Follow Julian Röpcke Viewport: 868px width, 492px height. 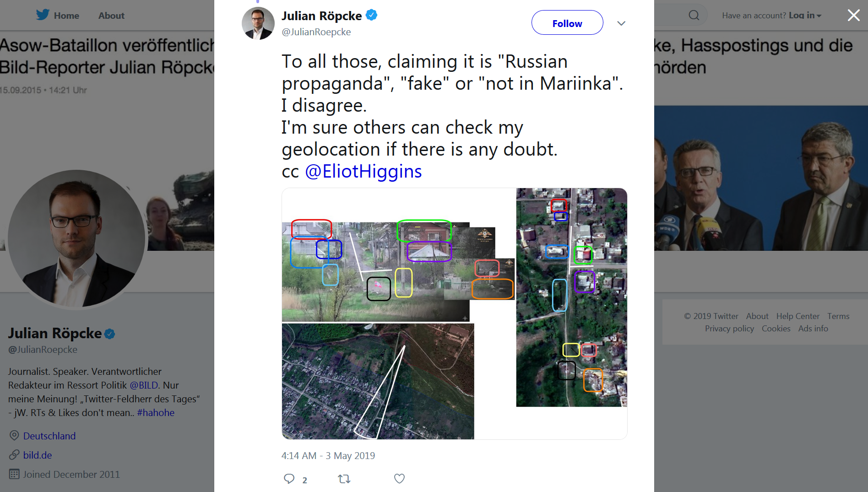pos(567,23)
